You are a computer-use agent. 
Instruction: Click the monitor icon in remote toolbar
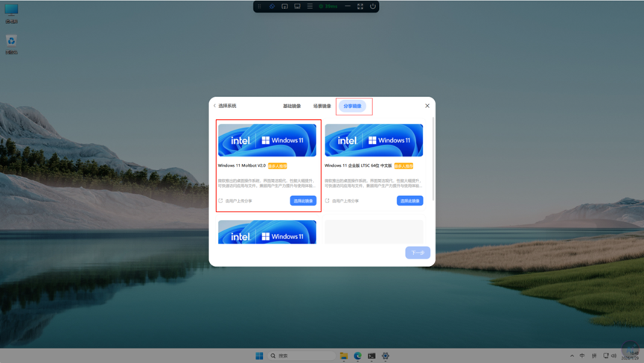tap(297, 6)
